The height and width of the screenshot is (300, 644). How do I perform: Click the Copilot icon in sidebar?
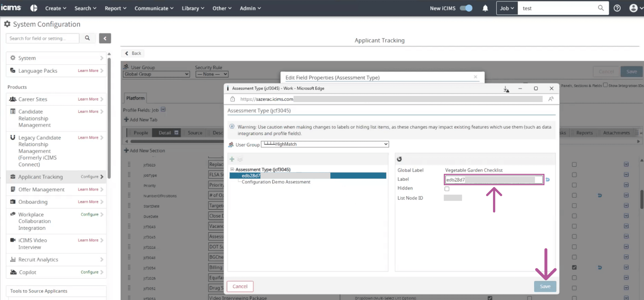tap(13, 272)
